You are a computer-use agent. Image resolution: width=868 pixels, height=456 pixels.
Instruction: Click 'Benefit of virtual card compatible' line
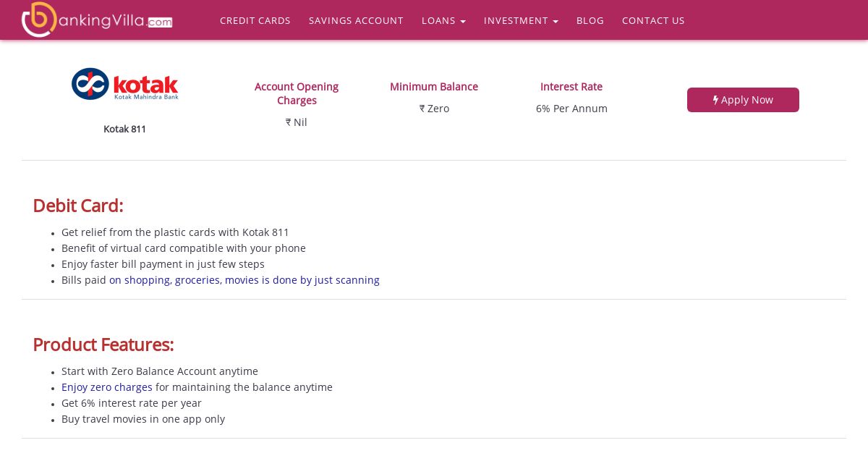(184, 248)
